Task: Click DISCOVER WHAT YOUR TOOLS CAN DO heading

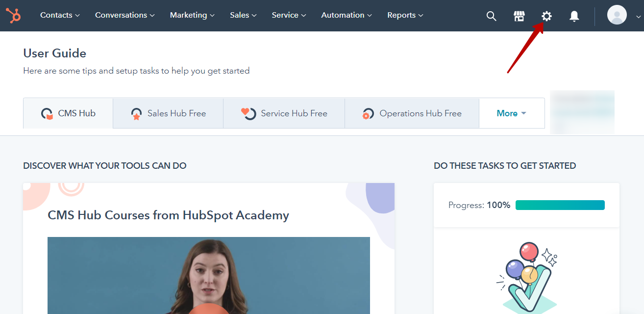Action: pos(105,166)
